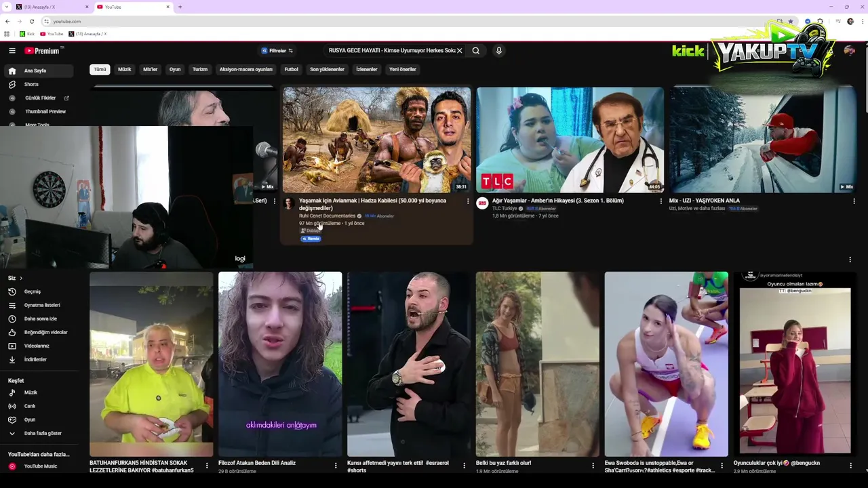Open Ruhi Çenet Documentaries channel link

click(x=328, y=216)
